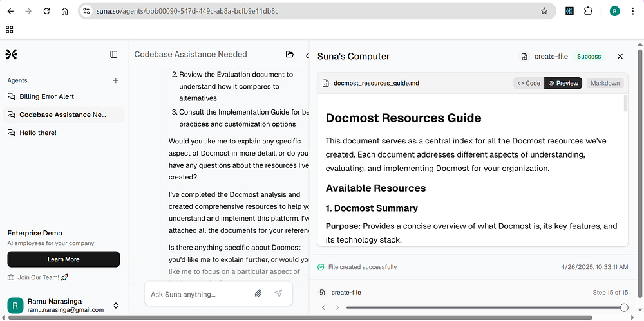Click the send message arrow icon

click(278, 293)
